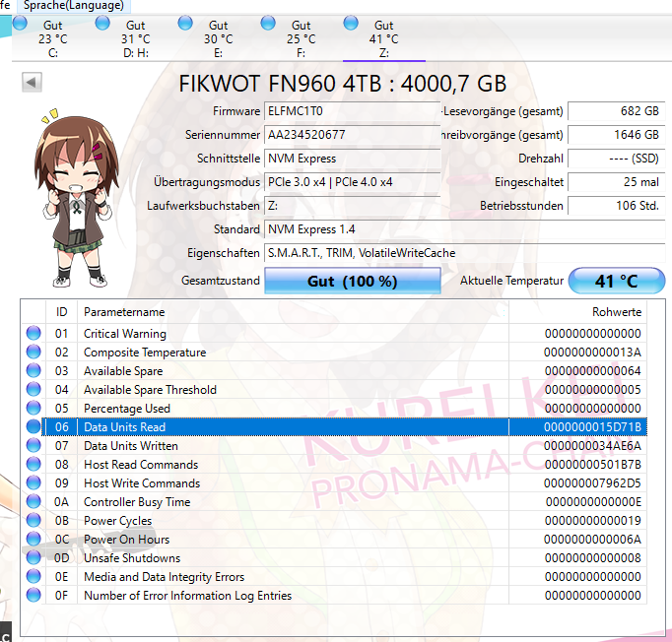This screenshot has height=642, width=672.
Task: Click the Schnittstelle field NVM Express
Action: click(353, 159)
